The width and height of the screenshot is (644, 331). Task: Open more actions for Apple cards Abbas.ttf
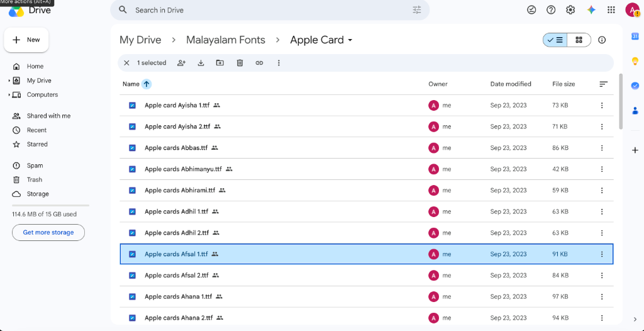602,148
